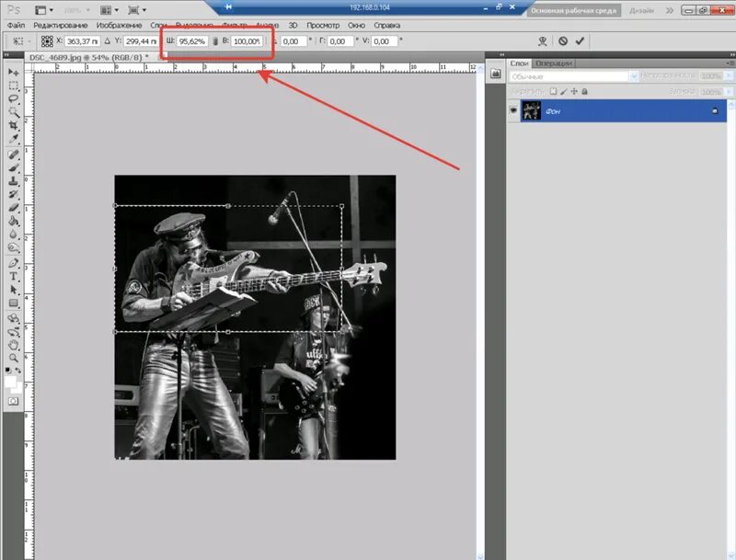Open the Окно menu
The image size is (736, 560).
pyautogui.click(x=356, y=25)
